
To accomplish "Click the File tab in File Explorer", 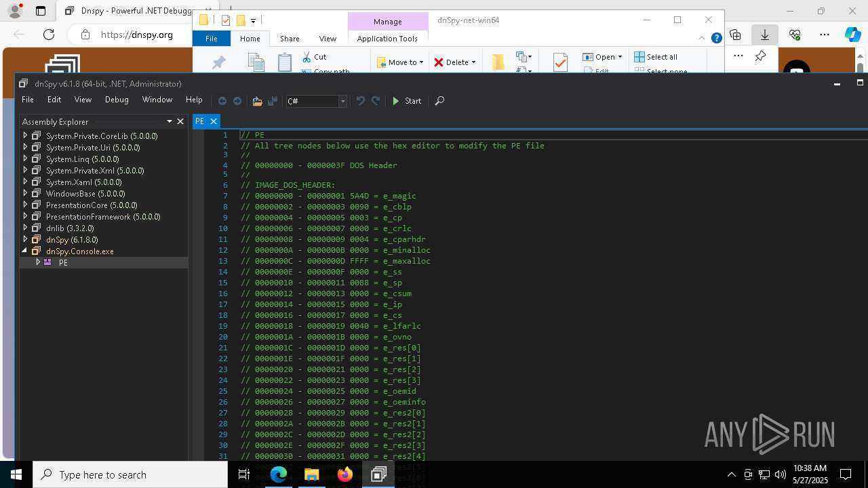I will [x=212, y=39].
